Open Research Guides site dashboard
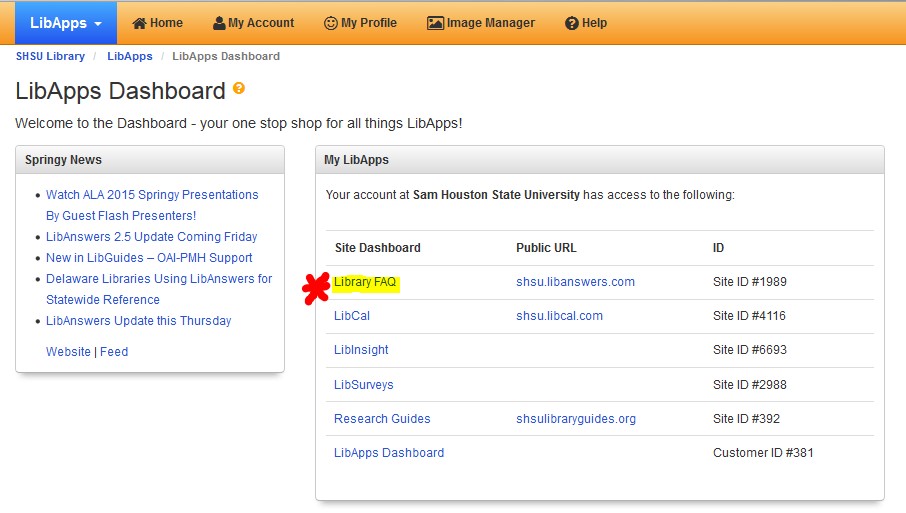Viewport: 906px width, 513px height. 382,419
